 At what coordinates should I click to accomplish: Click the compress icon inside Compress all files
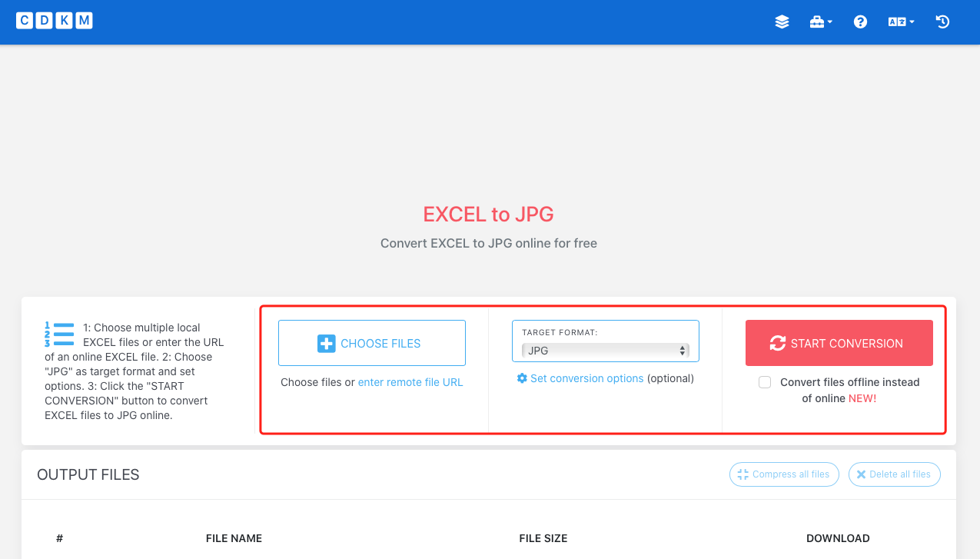click(742, 474)
